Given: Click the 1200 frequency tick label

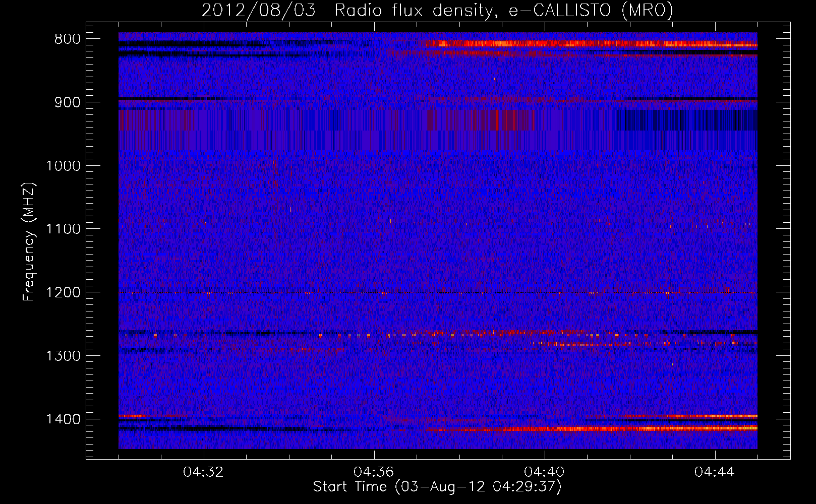Looking at the screenshot, I should tap(63, 292).
